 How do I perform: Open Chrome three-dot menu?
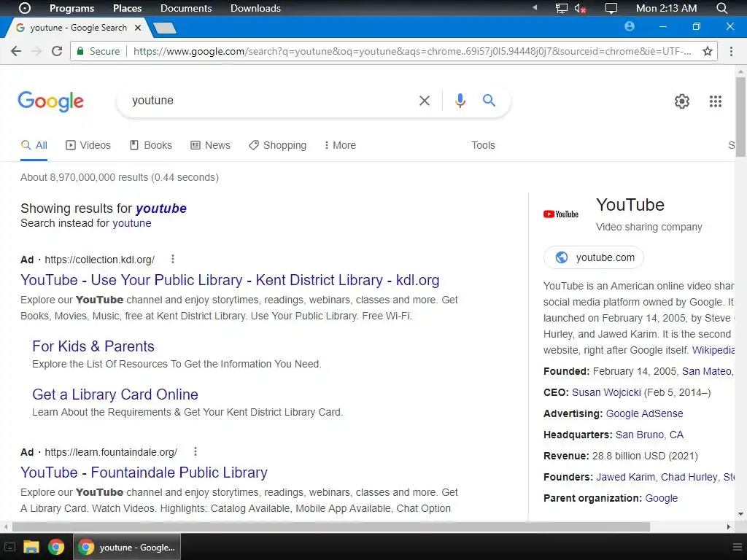(x=731, y=51)
